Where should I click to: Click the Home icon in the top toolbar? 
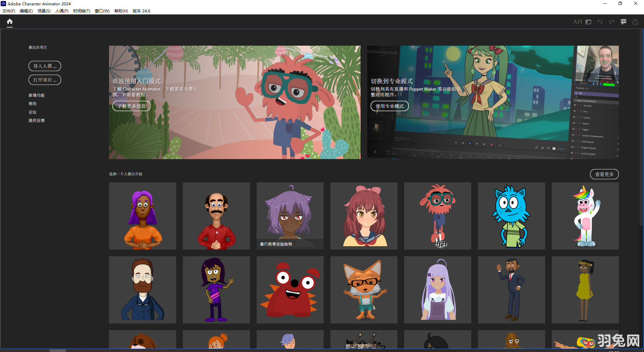pyautogui.click(x=9, y=21)
